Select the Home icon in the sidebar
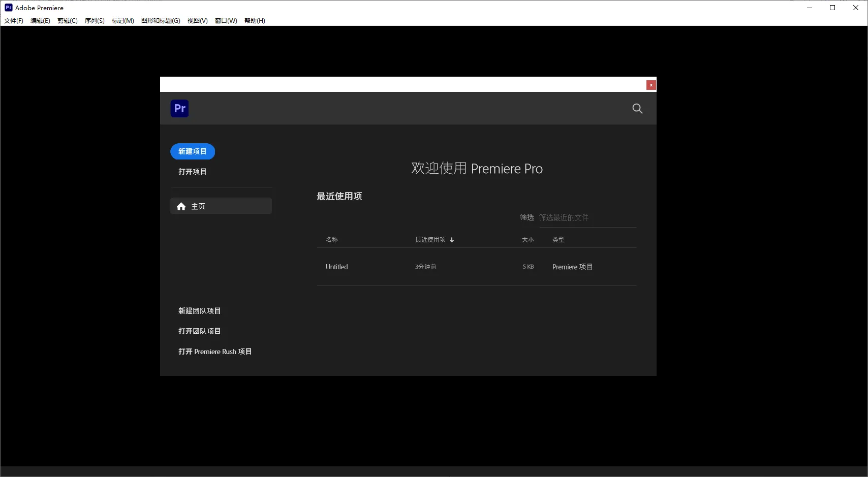 (181, 206)
